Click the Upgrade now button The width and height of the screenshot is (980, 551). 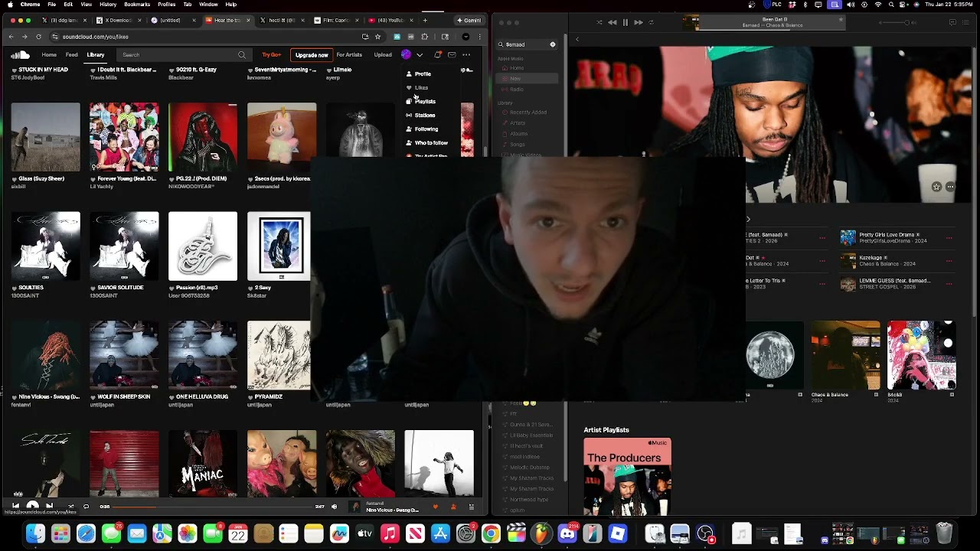pos(312,55)
